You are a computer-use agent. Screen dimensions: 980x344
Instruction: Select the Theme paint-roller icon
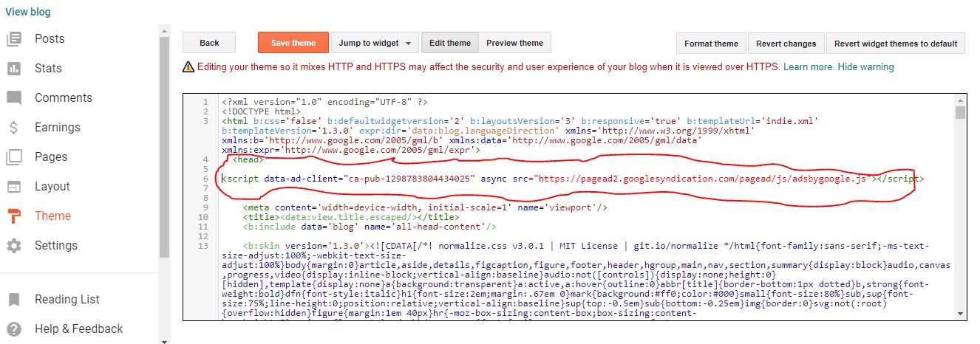pos(14,216)
